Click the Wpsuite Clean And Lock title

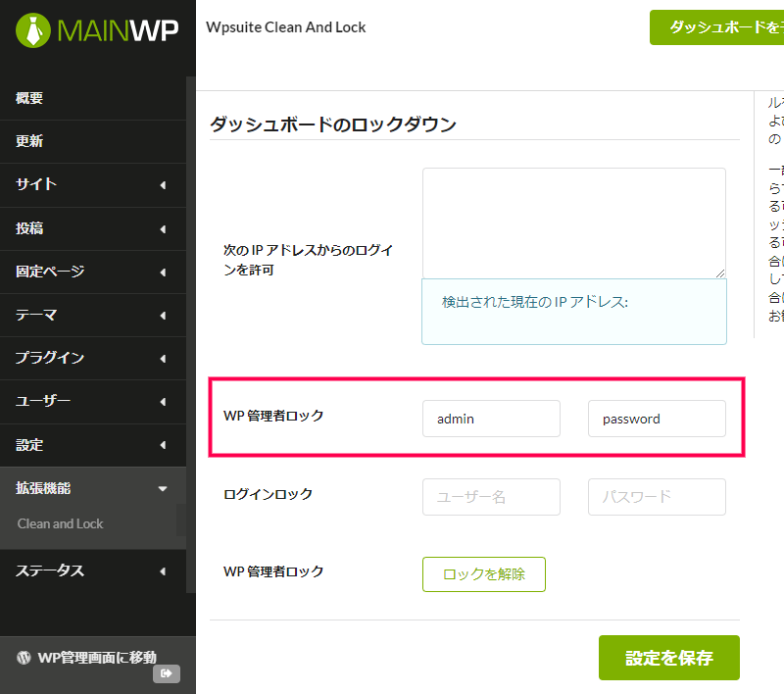285,27
